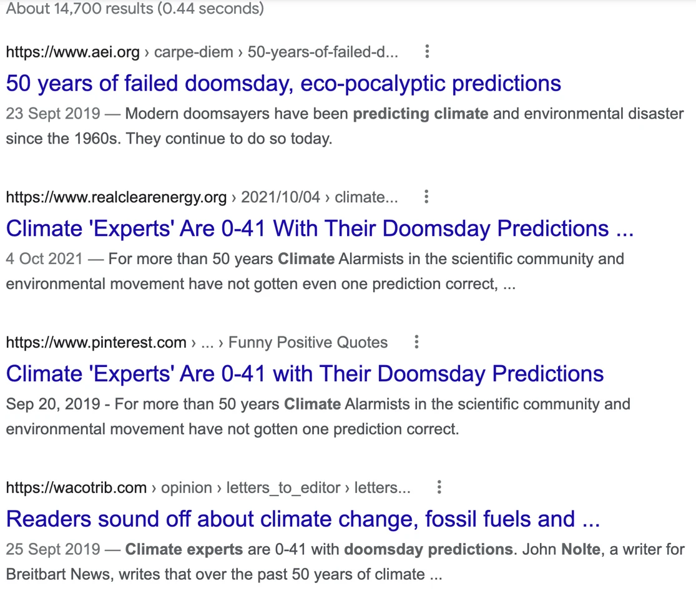This screenshot has height=616, width=696.
Task: Open the Pinterest 'Climate Experts Are 0-41 with Their Doomsday Predictions' result
Action: click(x=305, y=374)
